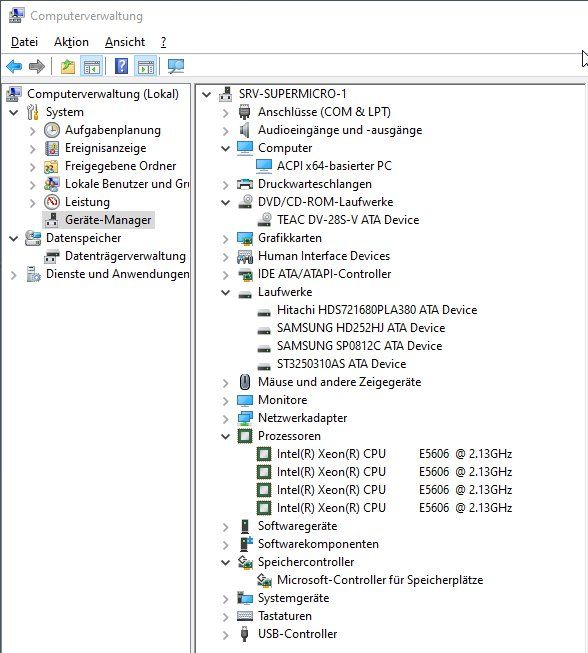Click the Mäuse und andere Zeigegeräte mouse icon
The height and width of the screenshot is (653, 588).
click(x=245, y=382)
